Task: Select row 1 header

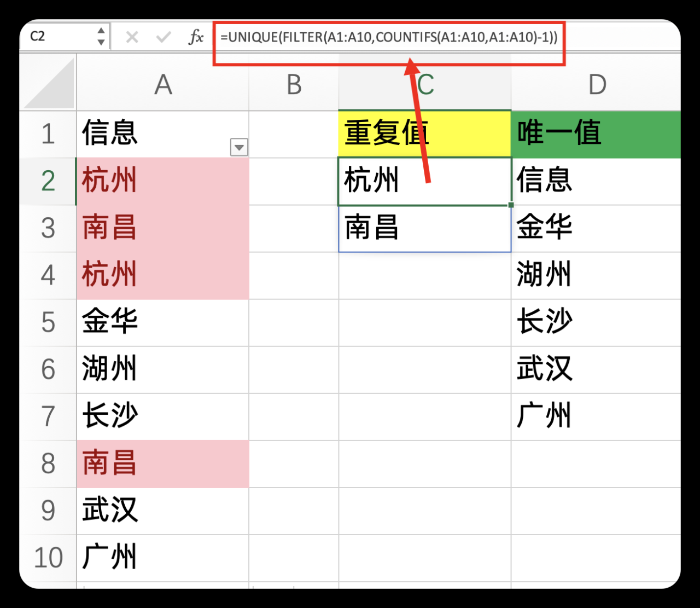Action: 48,134
